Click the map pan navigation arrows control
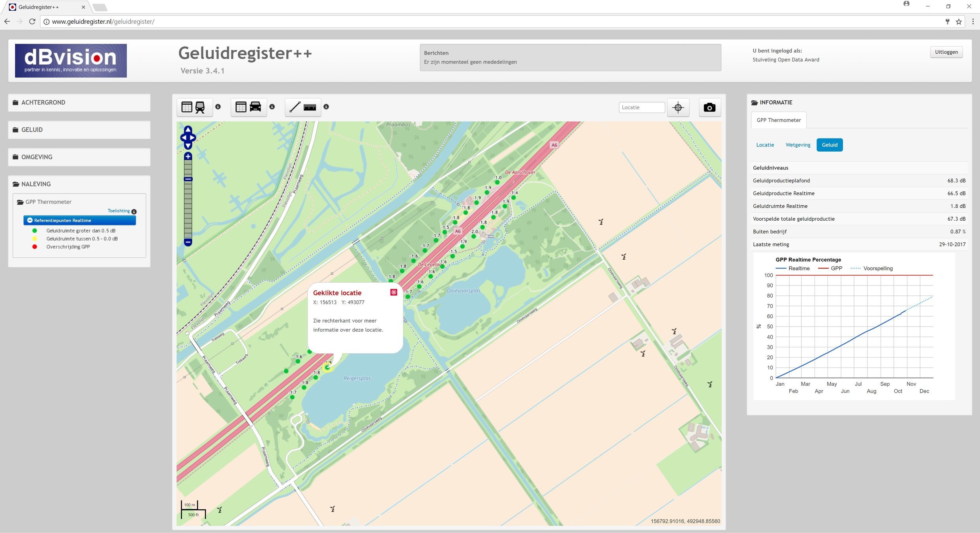 tap(188, 137)
